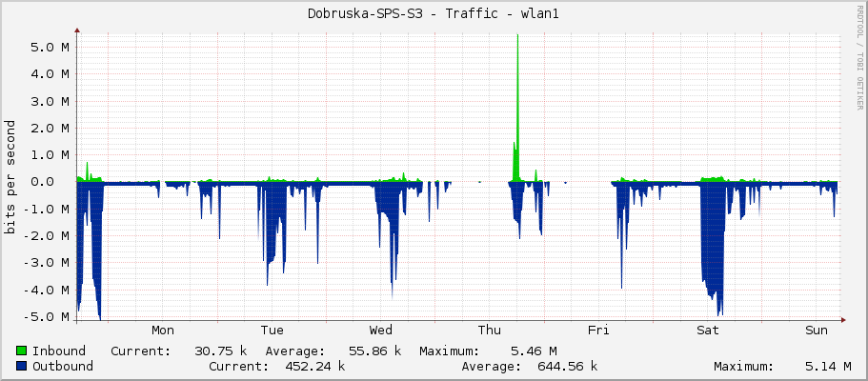Click the 5.0 M y-axis label
Screen dimensions: 868x381
tap(51, 47)
